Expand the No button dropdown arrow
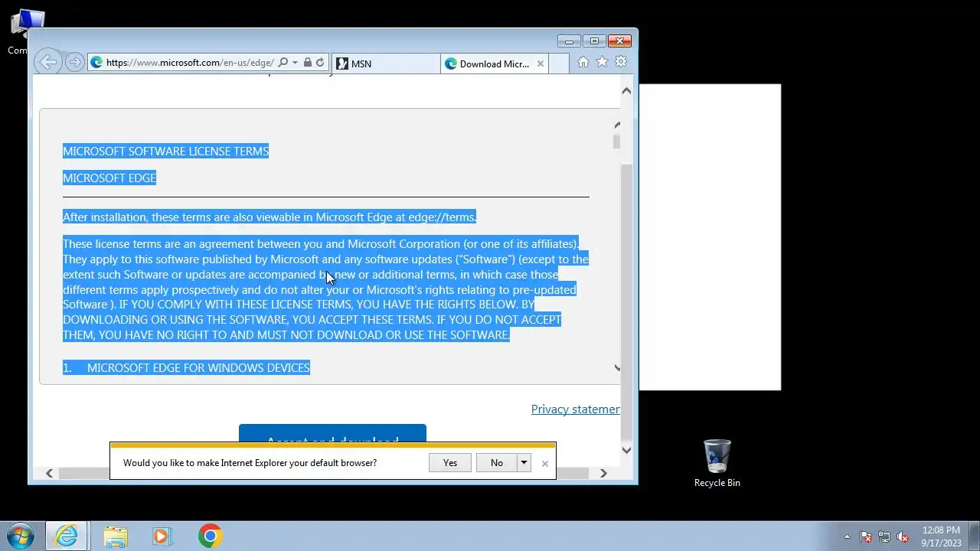Screen dimensions: 980x551 click(524, 462)
